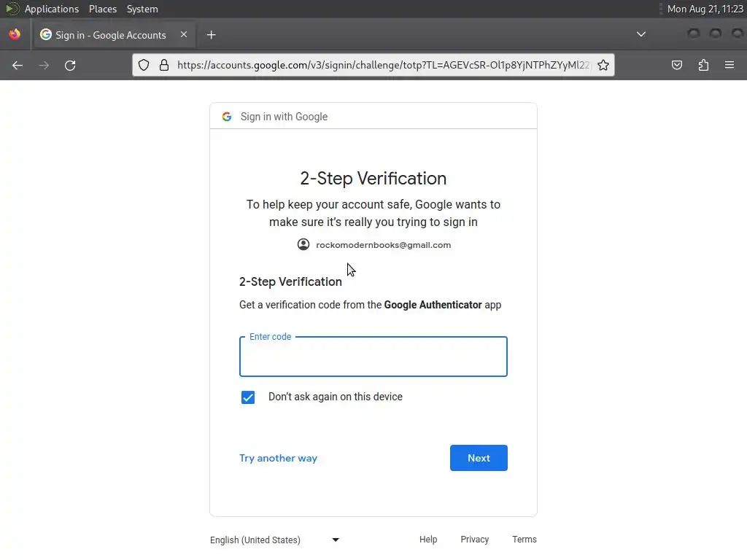The height and width of the screenshot is (560, 747).
Task: Open the list all tabs chevron
Action: click(640, 34)
